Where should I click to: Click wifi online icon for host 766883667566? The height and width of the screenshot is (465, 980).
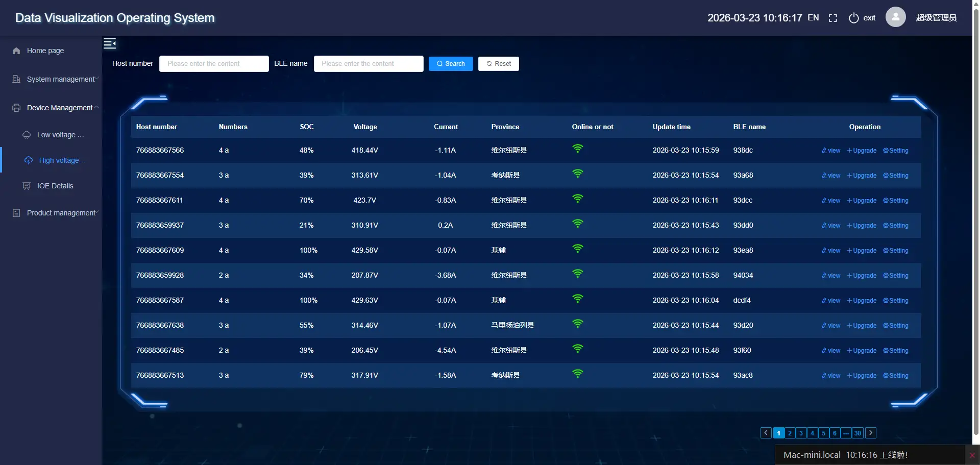pos(577,149)
